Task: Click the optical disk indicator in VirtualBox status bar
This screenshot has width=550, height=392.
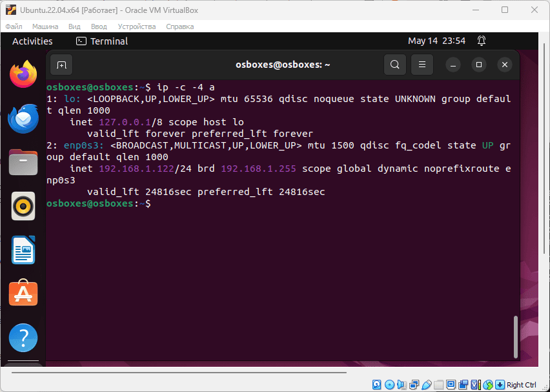Action: (x=389, y=385)
